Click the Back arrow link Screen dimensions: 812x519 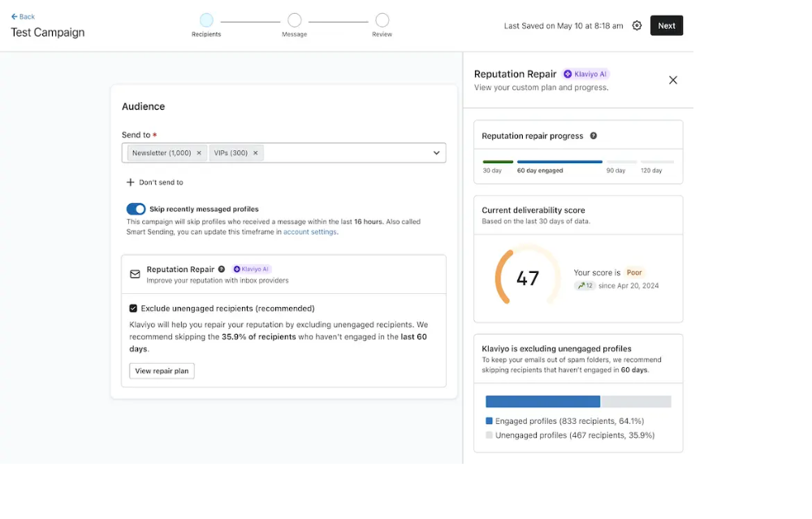point(23,16)
